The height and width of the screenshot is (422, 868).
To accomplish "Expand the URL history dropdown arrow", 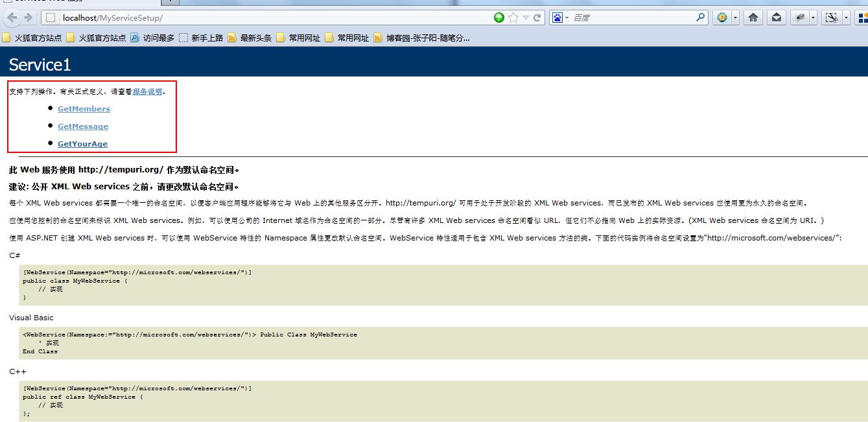I will (x=526, y=18).
